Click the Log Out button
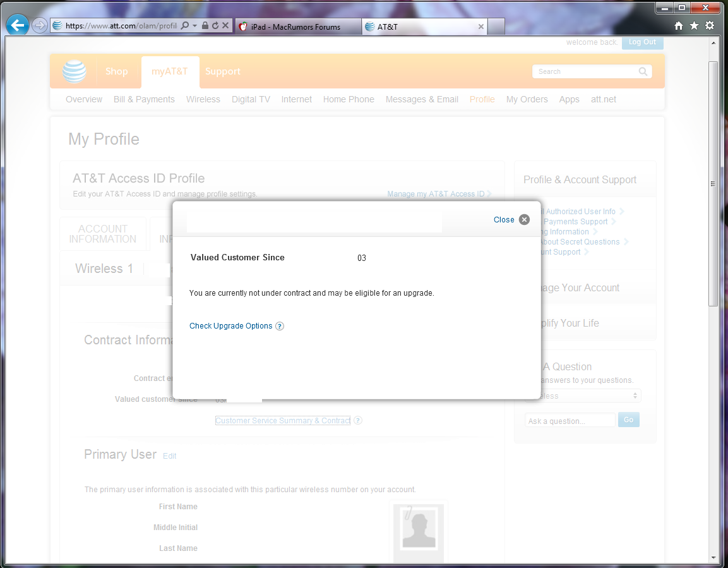Screen dimensions: 728x568 (643, 42)
